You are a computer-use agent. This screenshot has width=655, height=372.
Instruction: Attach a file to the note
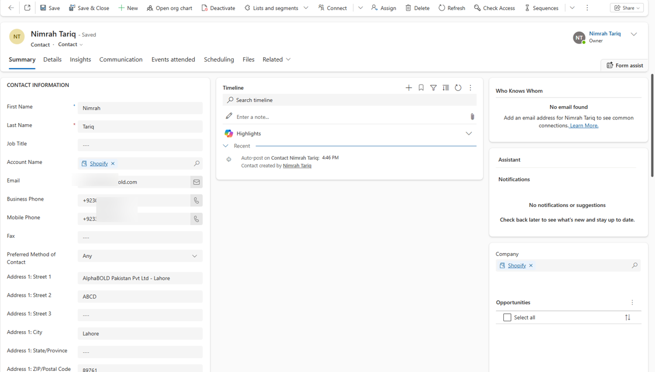click(472, 117)
